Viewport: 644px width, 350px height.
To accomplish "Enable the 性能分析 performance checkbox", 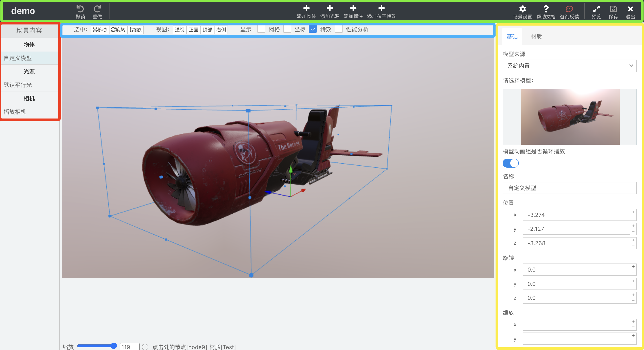I will click(339, 29).
